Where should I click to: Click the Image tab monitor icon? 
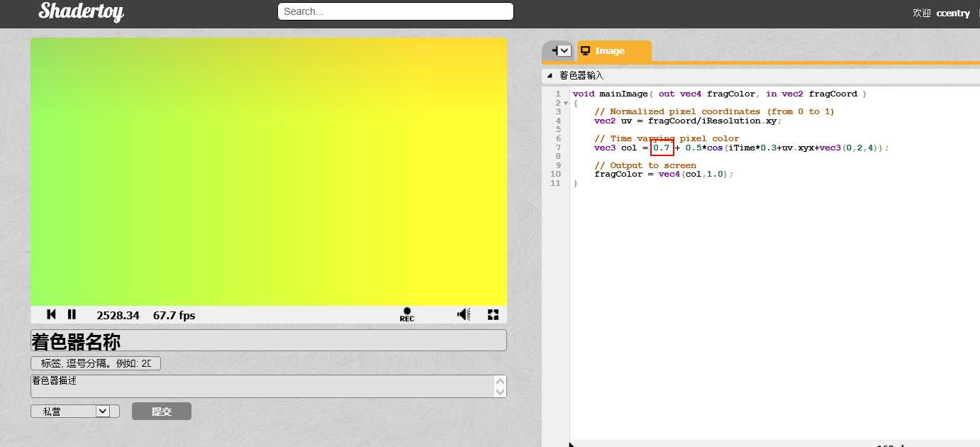[586, 50]
